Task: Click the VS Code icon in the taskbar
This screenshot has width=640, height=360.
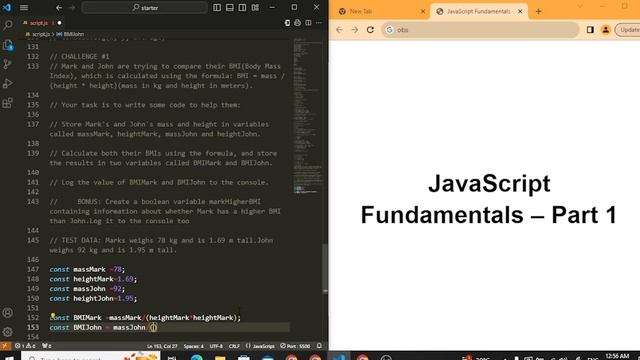Action: pyautogui.click(x=339, y=356)
